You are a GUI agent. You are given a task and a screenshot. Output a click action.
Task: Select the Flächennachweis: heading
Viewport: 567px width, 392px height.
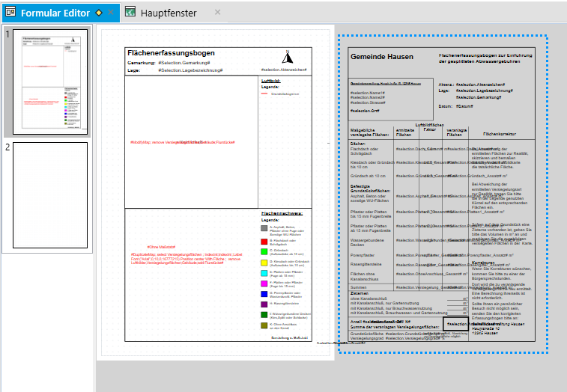coord(282,213)
